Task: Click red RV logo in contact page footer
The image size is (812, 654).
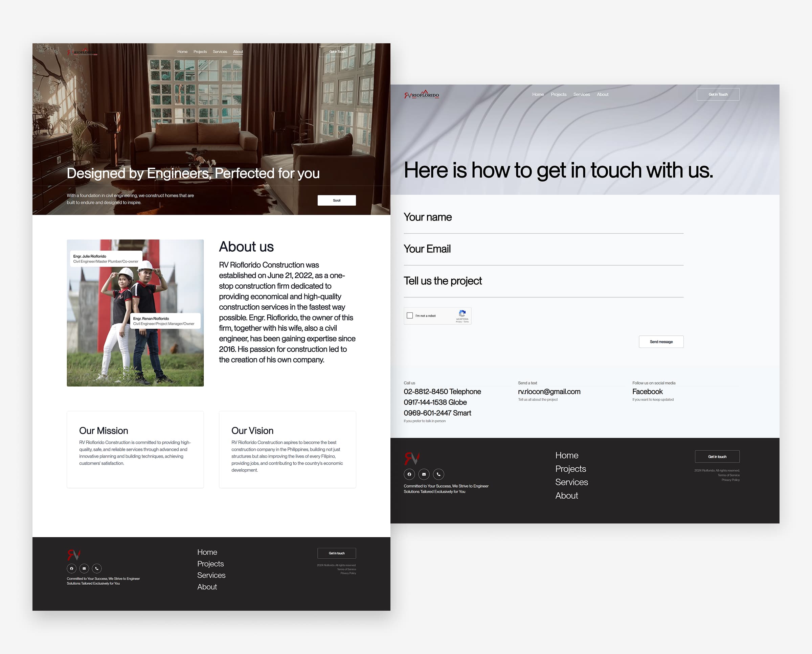Action: [x=412, y=458]
